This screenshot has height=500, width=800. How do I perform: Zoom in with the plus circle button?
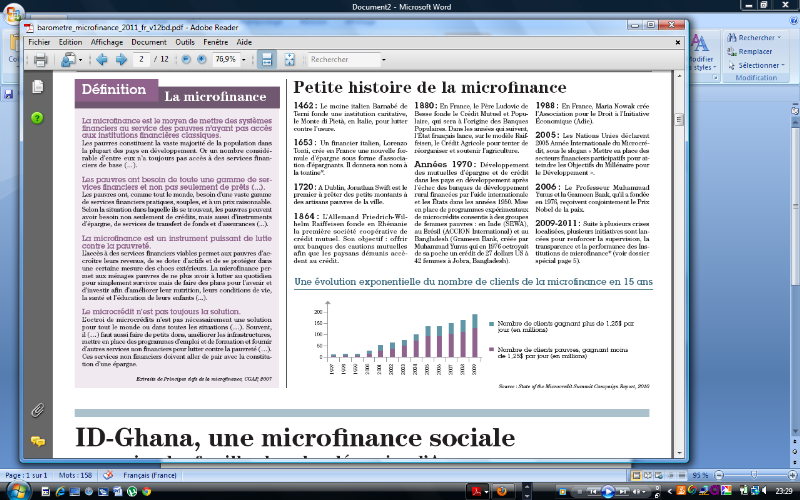202,60
